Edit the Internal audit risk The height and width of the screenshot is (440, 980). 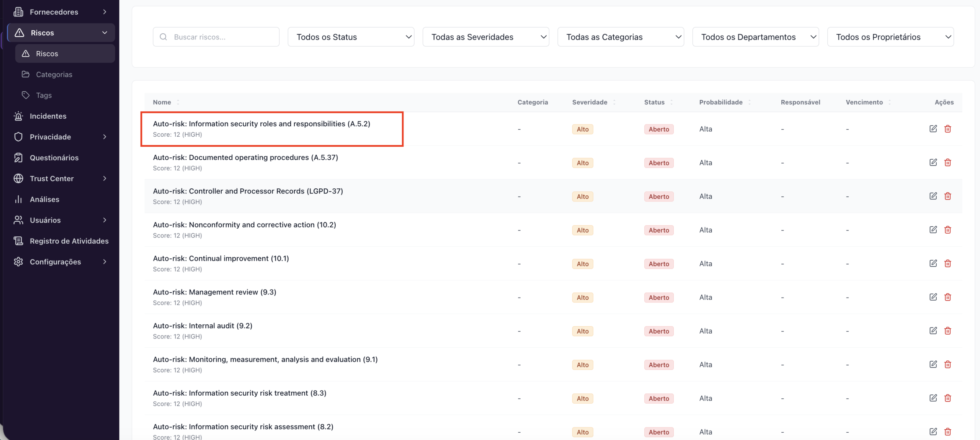click(x=933, y=331)
